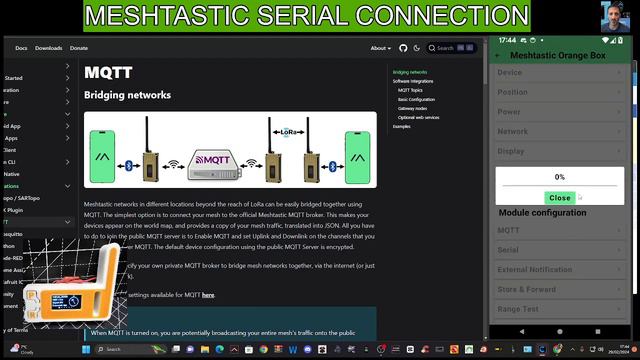
Task: Tap Android back navigation triangle
Action: 522,331
